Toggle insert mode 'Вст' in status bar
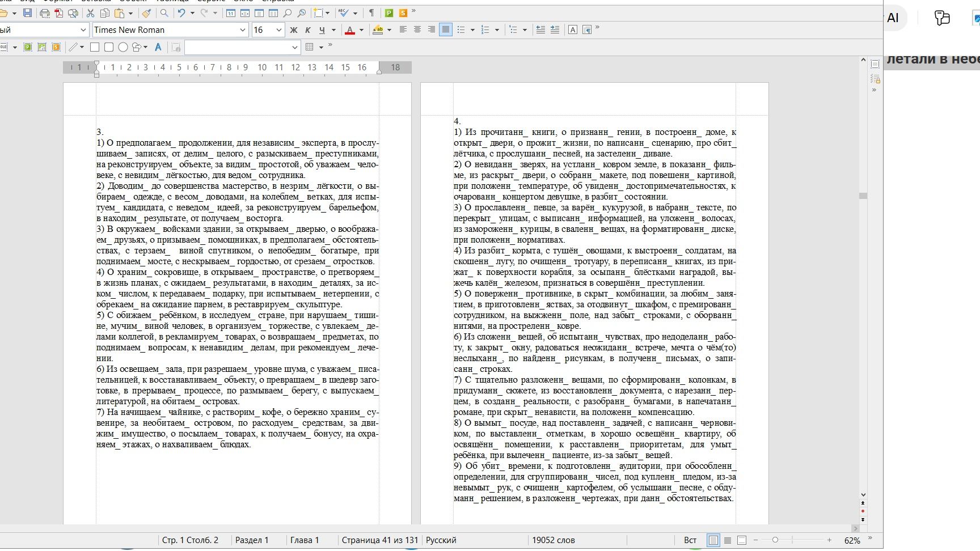 tap(690, 540)
